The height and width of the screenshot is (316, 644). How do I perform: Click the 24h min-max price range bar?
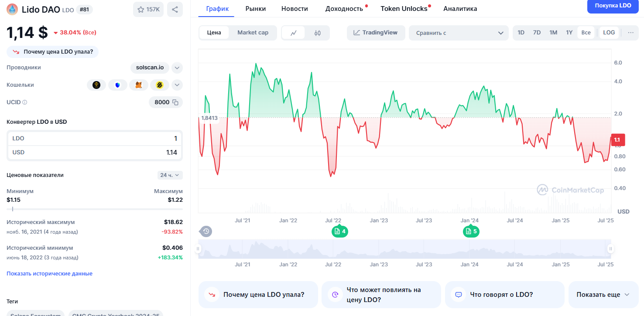pyautogui.click(x=95, y=209)
